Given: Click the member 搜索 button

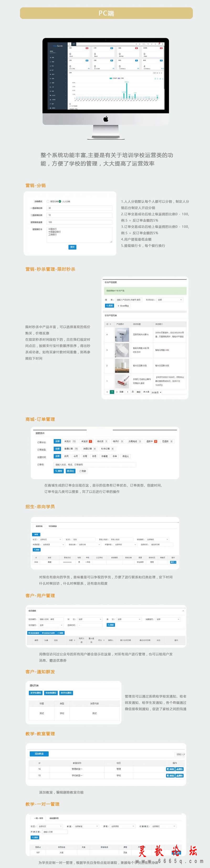Looking at the screenshot, I should point(111,625).
